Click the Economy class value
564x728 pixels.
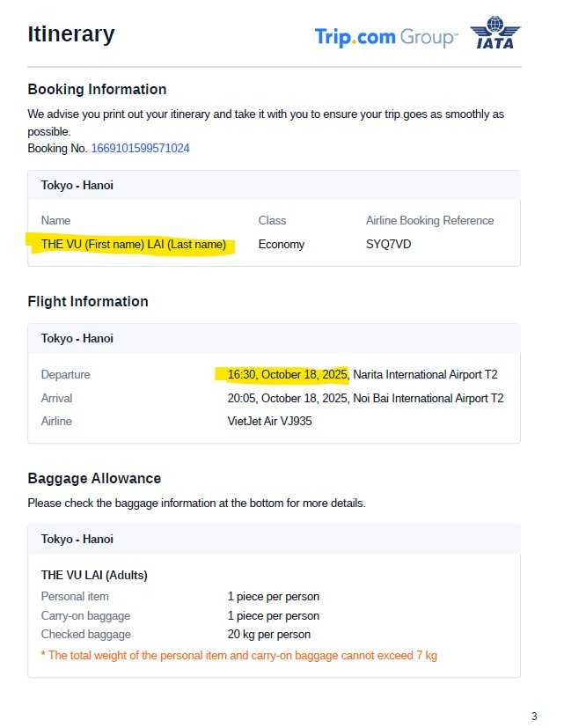pyautogui.click(x=282, y=244)
